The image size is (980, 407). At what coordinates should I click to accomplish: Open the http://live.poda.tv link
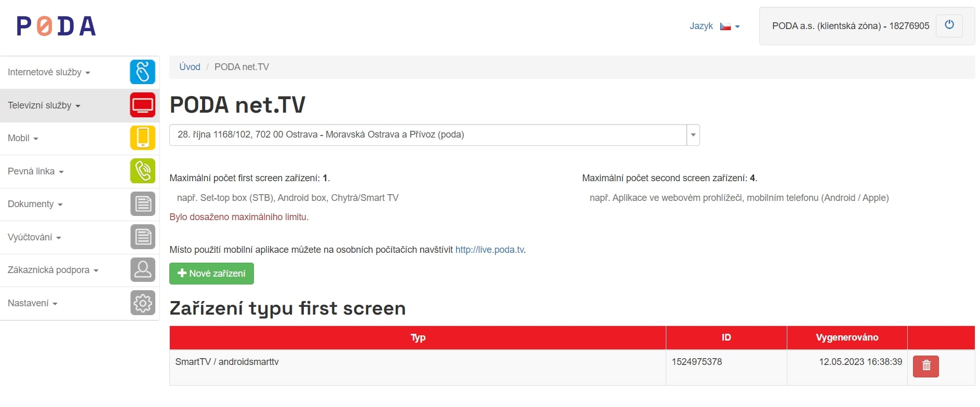[489, 250]
